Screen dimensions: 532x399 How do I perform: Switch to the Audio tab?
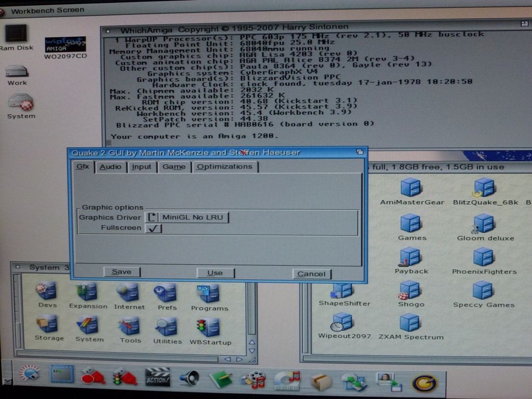[110, 167]
